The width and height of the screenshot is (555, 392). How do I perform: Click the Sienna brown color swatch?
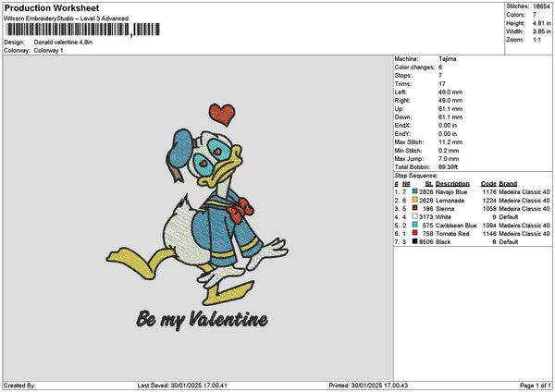pyautogui.click(x=414, y=208)
